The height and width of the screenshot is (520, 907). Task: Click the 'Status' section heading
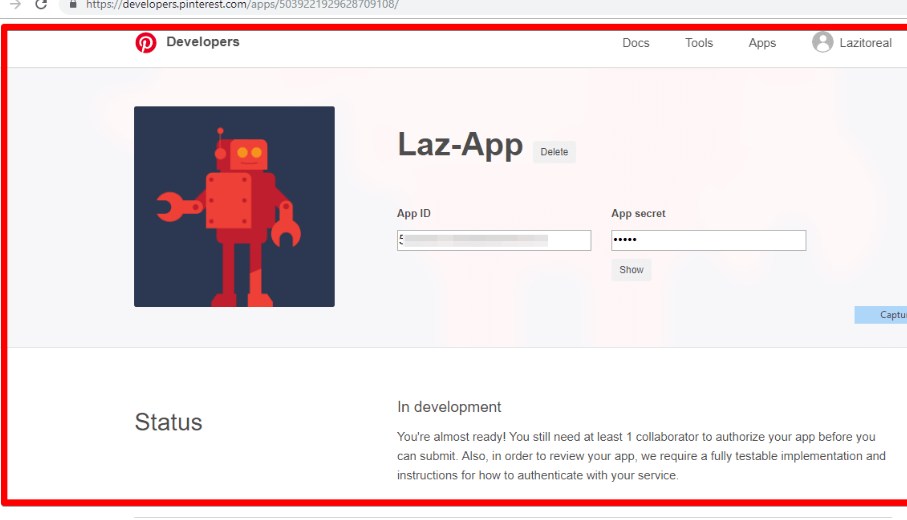click(x=168, y=422)
